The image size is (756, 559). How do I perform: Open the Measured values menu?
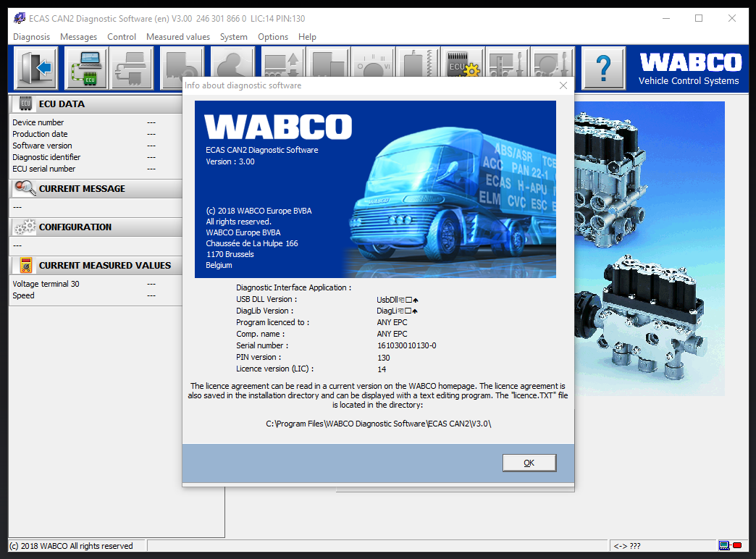[x=178, y=37]
